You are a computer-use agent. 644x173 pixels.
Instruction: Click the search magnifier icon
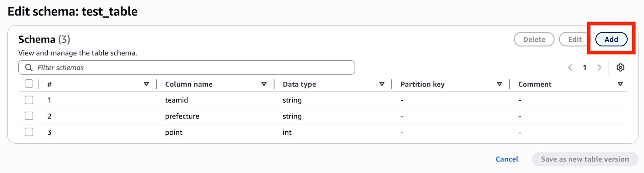29,67
